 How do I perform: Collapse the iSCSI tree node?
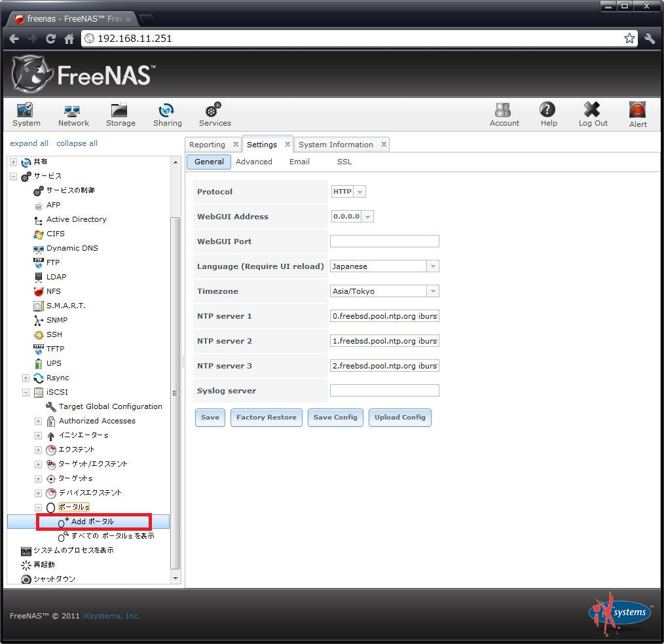pos(26,392)
